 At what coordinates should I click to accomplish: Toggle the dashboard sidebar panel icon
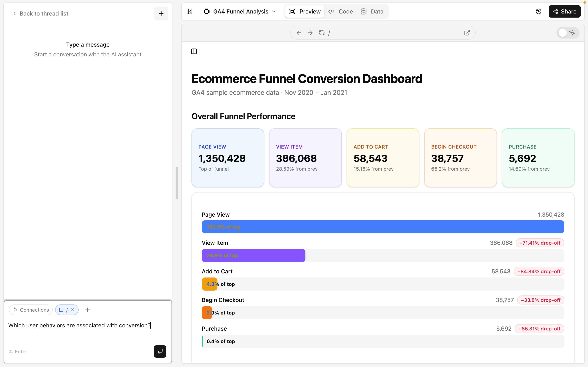[194, 51]
